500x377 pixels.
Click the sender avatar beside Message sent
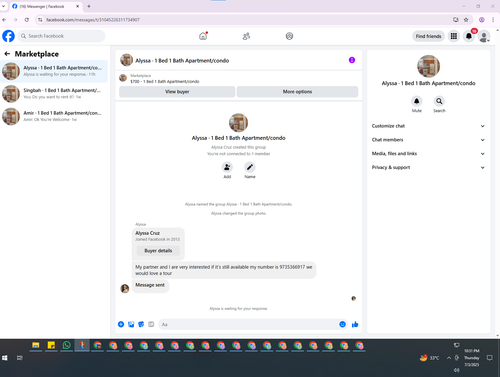pos(125,288)
